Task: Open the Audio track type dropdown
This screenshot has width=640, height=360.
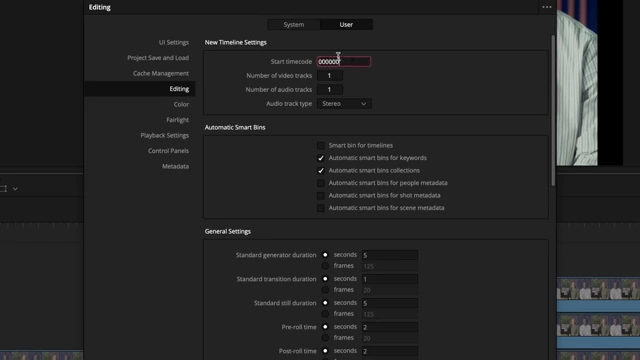Action: coord(344,104)
